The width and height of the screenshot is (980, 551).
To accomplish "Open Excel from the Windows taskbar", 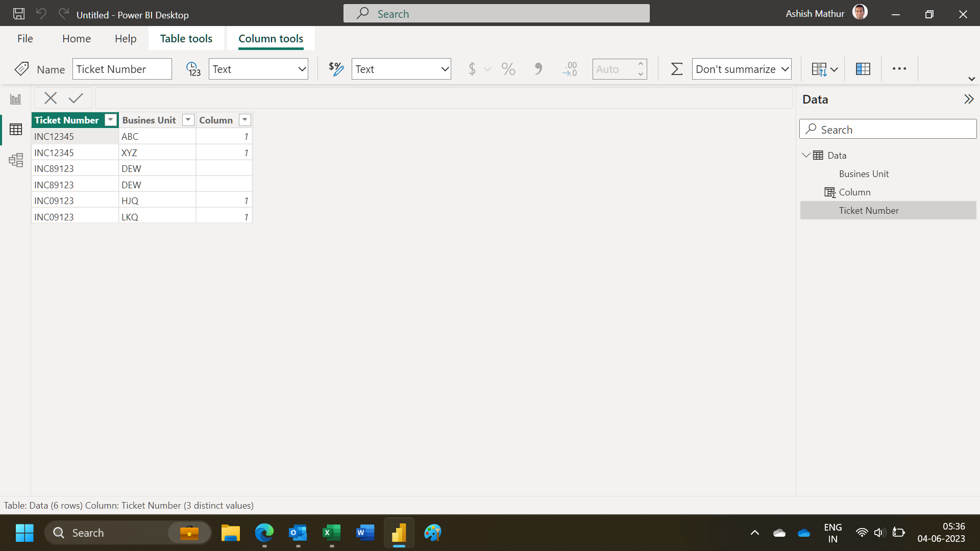I will tap(332, 533).
